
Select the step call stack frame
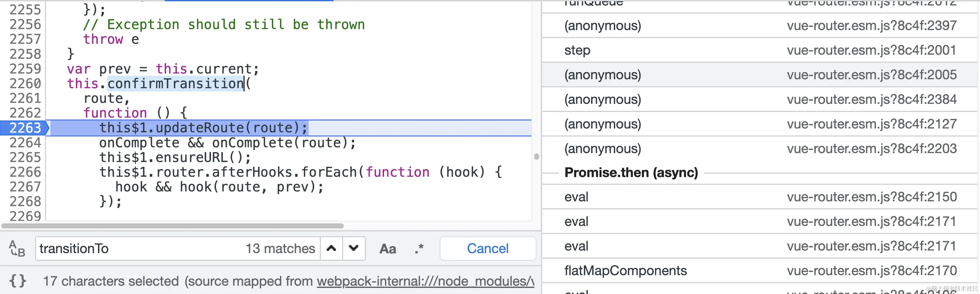click(577, 50)
